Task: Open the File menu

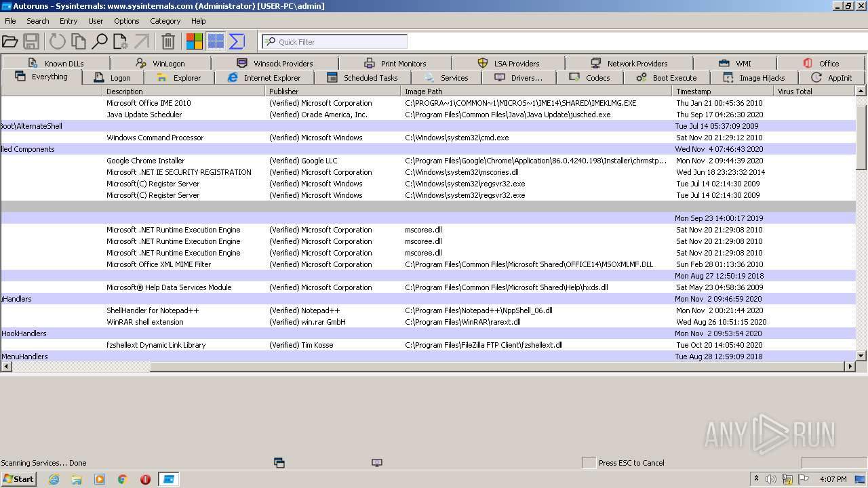Action: 10,21
